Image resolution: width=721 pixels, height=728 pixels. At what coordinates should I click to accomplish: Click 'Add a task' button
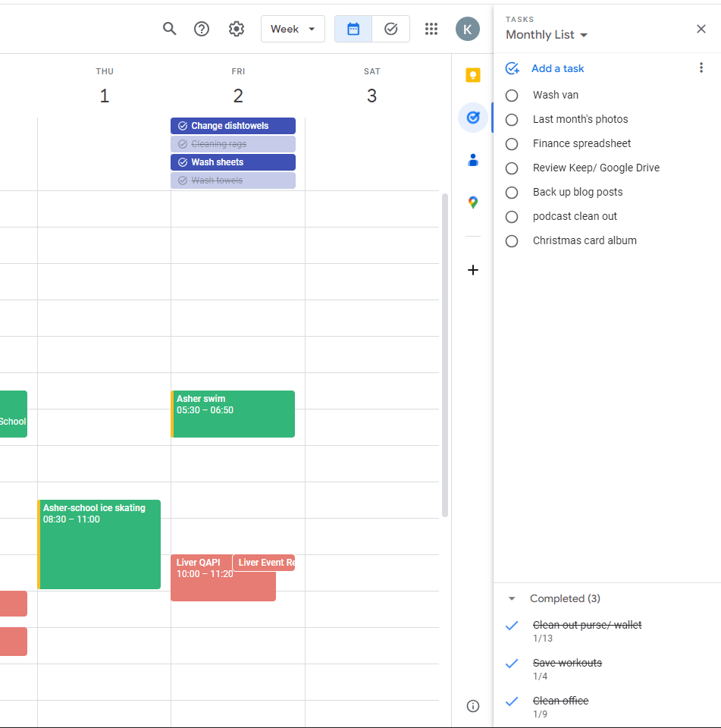[x=557, y=68]
